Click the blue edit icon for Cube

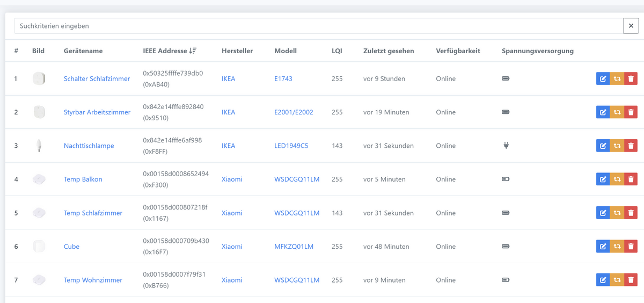point(603,247)
